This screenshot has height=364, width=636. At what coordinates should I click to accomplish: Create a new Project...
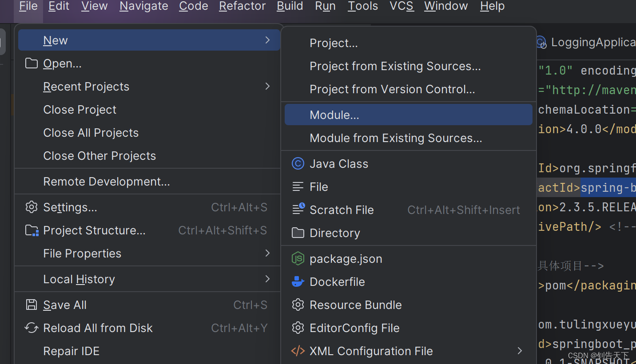(x=409, y=43)
